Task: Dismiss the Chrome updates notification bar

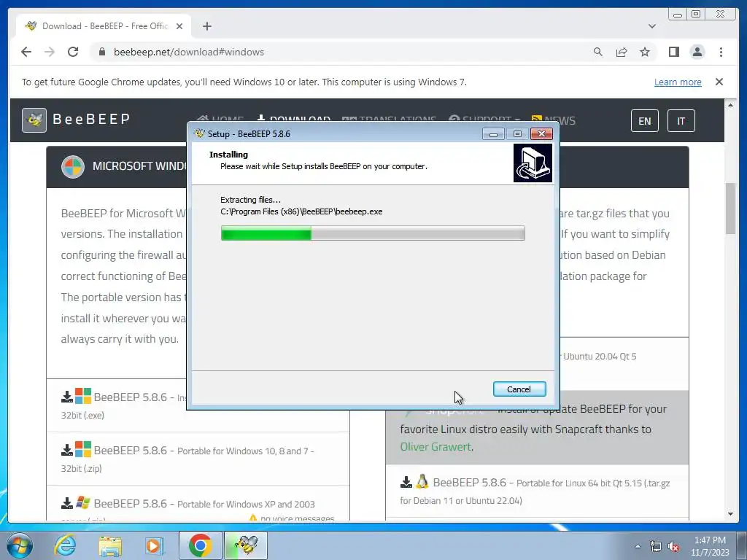Action: click(719, 82)
